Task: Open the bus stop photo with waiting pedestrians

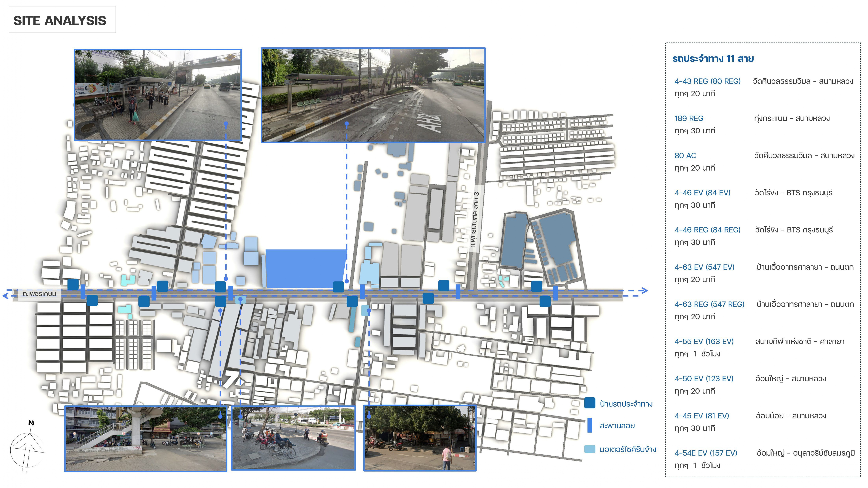Action: point(158,95)
